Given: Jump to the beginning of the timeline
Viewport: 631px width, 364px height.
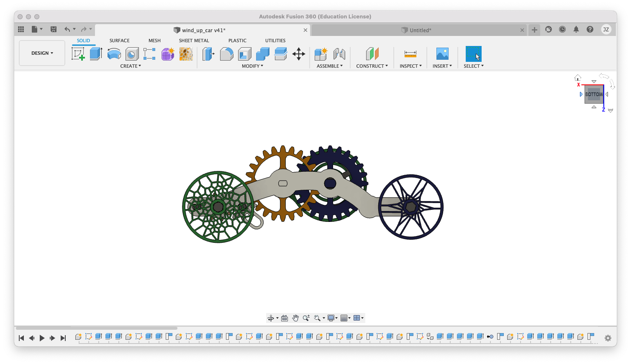Looking at the screenshot, I should 21,338.
